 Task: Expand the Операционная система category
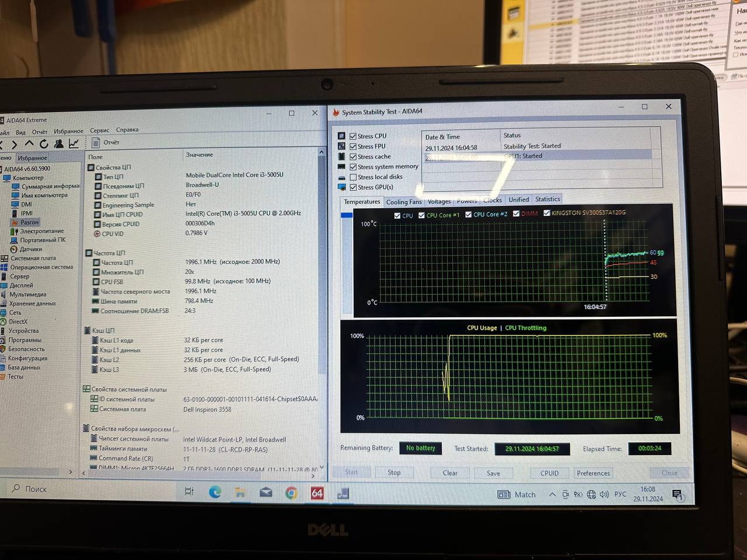37,267
